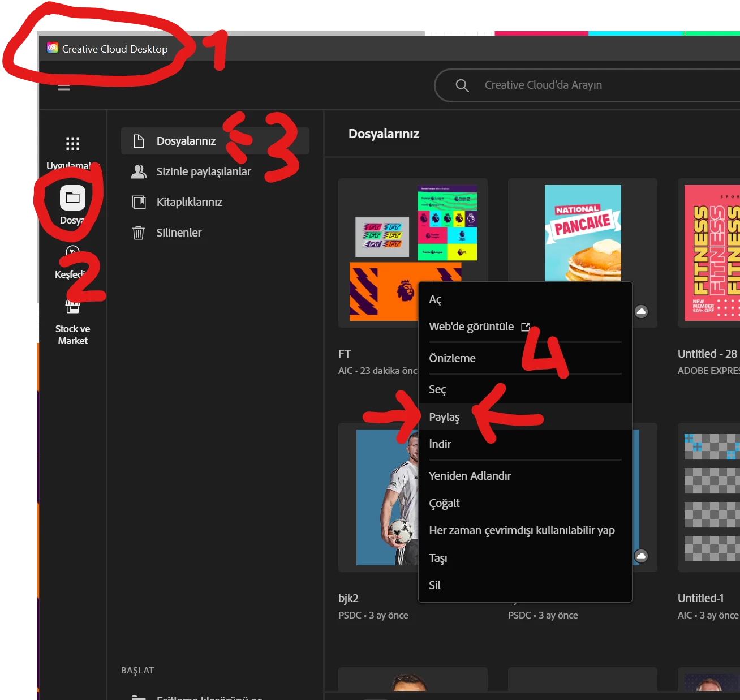740x700 pixels.
Task: Open the hamburger menu below the title bar
Action: [x=63, y=87]
